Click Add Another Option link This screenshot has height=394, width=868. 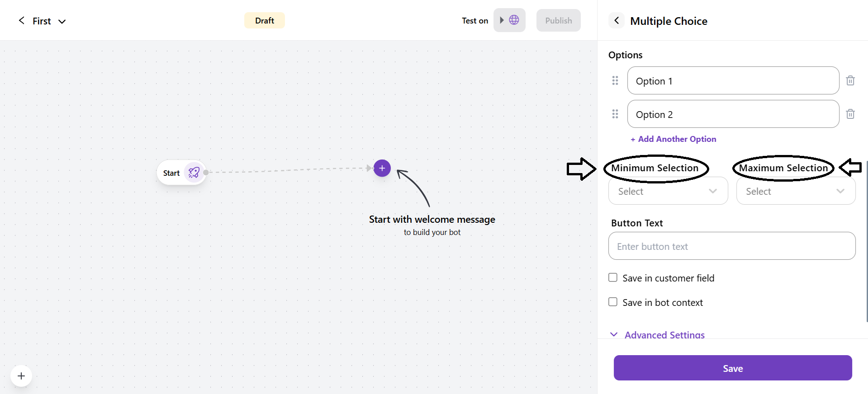(673, 139)
